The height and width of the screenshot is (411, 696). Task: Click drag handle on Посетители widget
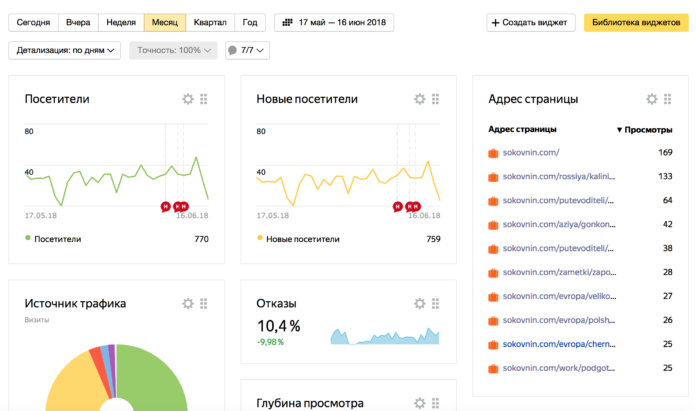click(204, 99)
